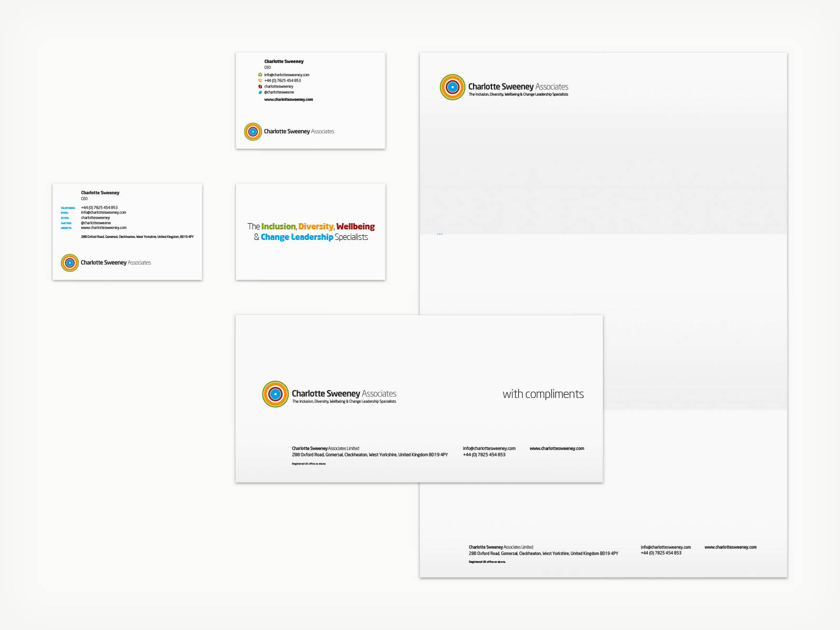Click '@charlottesweene' beside the TWITTER label
The height and width of the screenshot is (630, 840).
point(96,223)
